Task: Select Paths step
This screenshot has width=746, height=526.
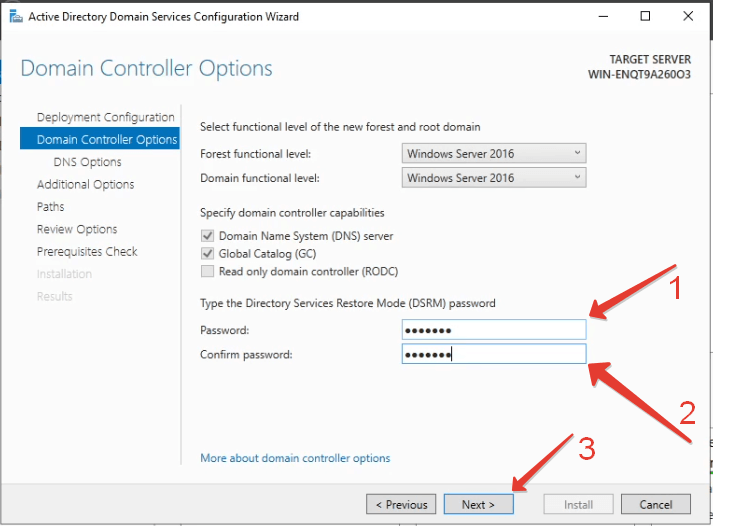Action: click(x=50, y=206)
